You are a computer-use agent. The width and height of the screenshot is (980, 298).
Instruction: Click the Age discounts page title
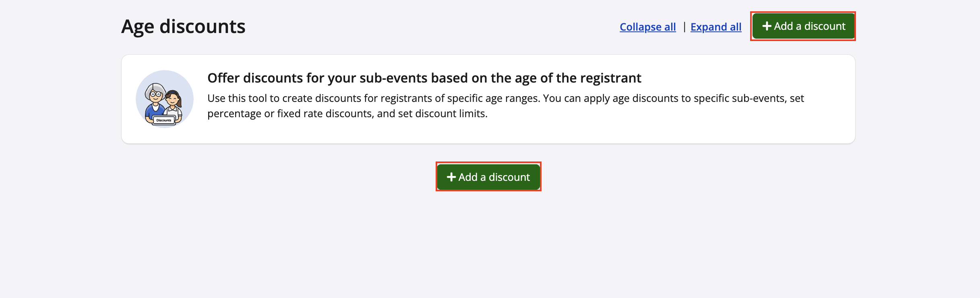183,27
